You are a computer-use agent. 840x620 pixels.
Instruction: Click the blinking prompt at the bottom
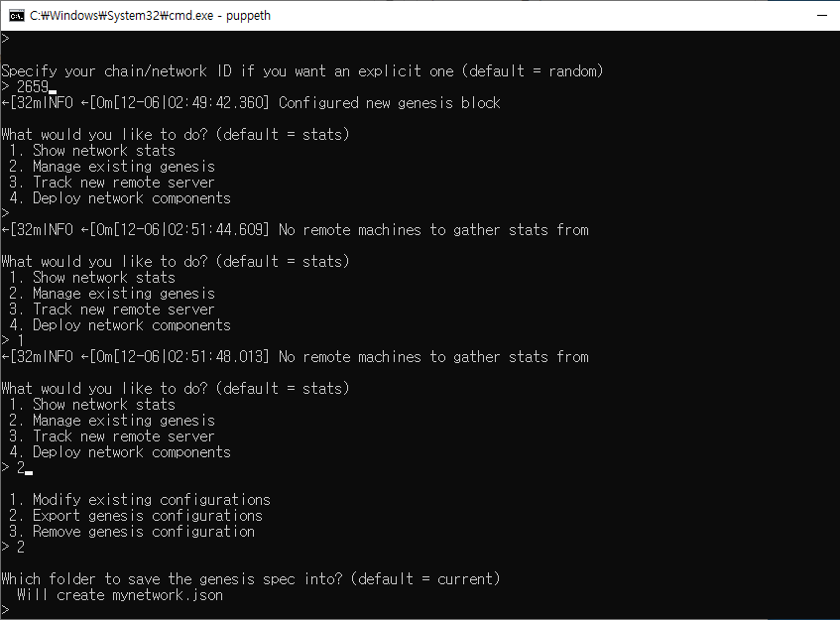[x=8, y=610]
